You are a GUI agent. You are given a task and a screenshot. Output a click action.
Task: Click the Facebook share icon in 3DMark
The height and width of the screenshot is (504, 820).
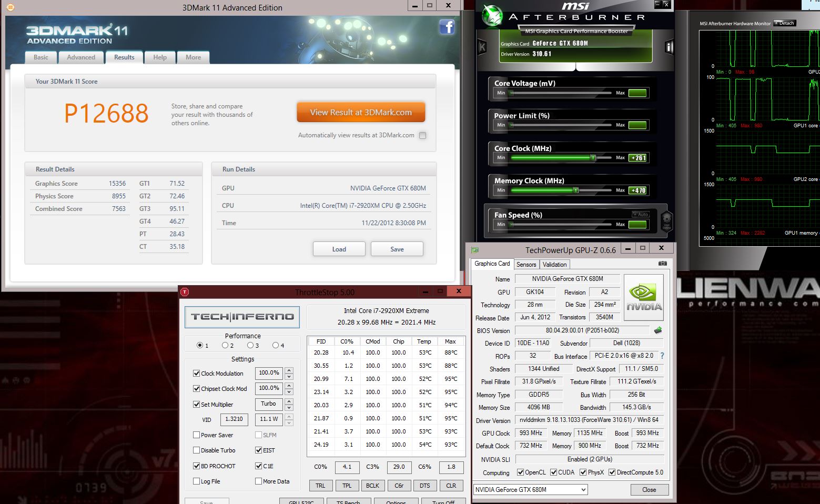click(447, 27)
